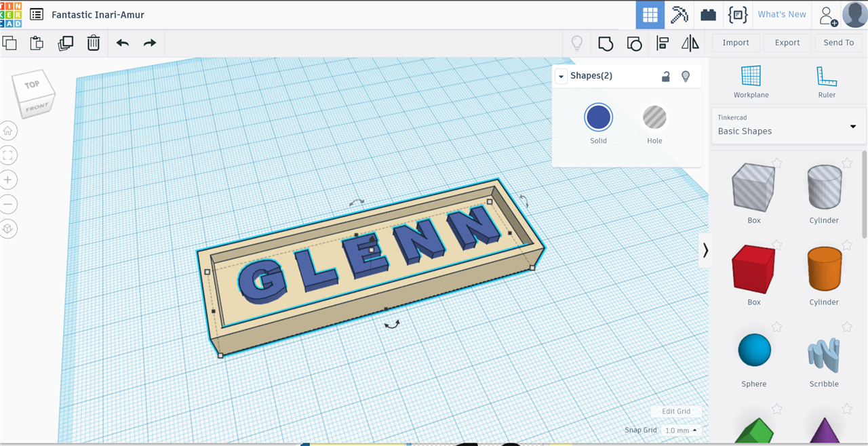
Task: Favorite the Sphere shape star
Action: 777,327
